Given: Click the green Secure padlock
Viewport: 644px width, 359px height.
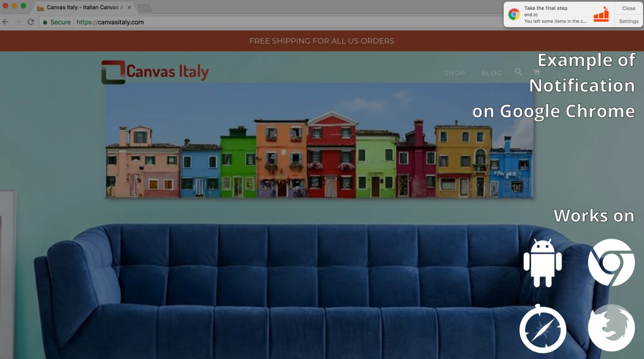Looking at the screenshot, I should click(x=45, y=22).
